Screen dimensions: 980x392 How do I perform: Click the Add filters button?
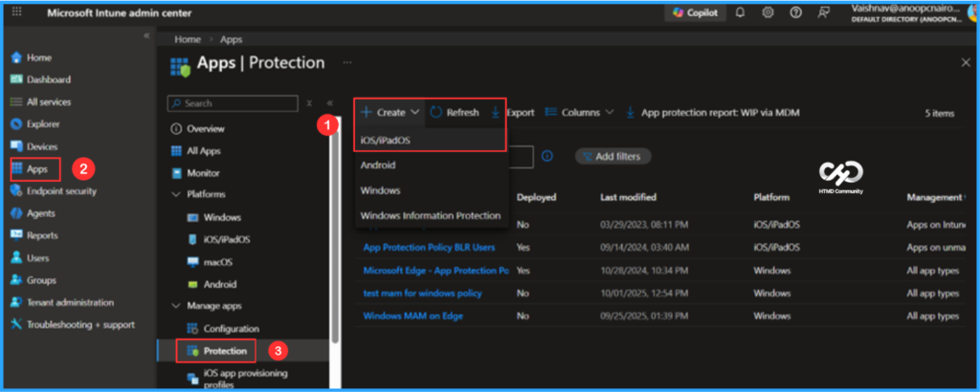click(x=613, y=157)
